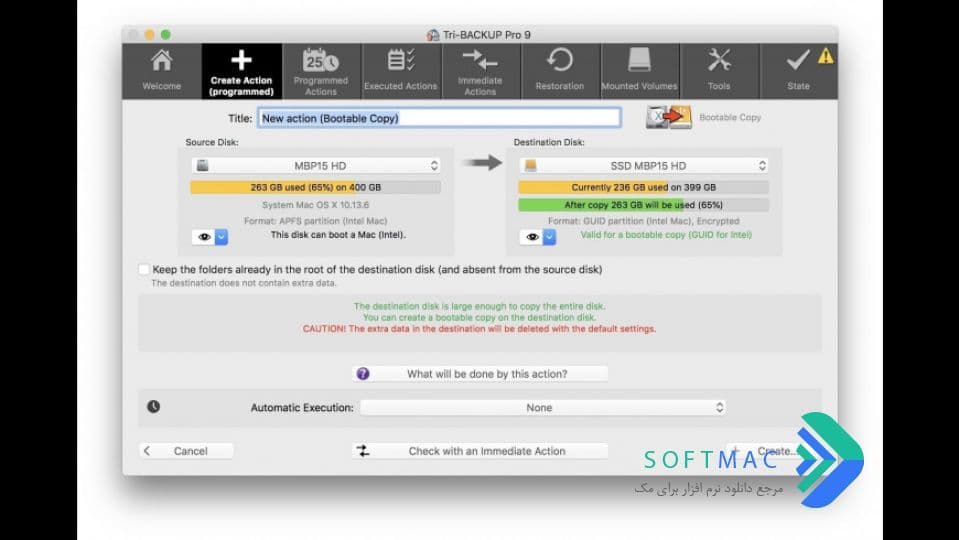Expand source disk eye blue dropdown arrow

[x=221, y=237]
